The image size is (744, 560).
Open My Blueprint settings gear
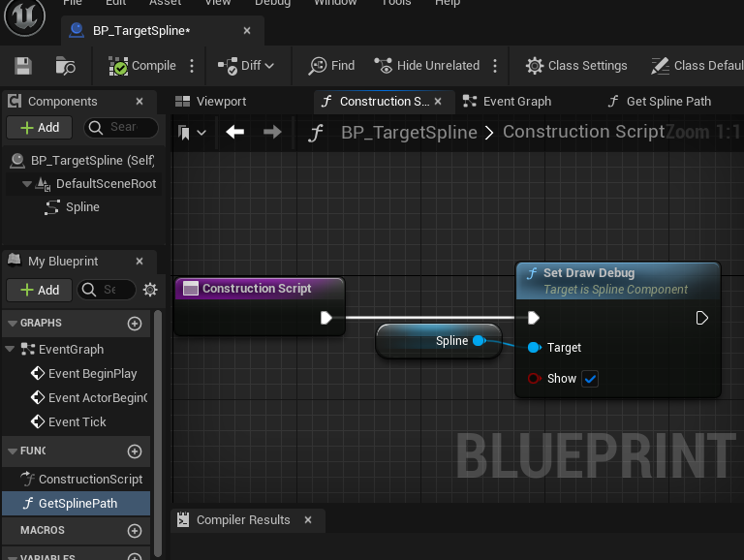click(x=150, y=290)
